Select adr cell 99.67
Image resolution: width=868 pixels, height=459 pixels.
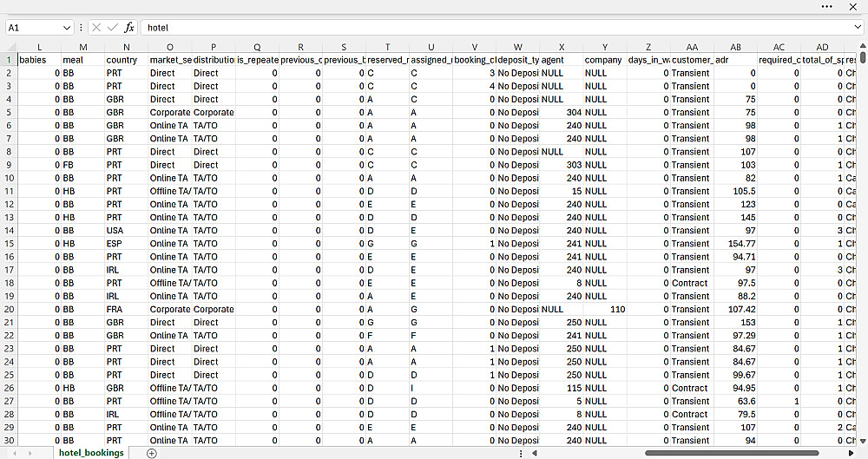pos(735,375)
